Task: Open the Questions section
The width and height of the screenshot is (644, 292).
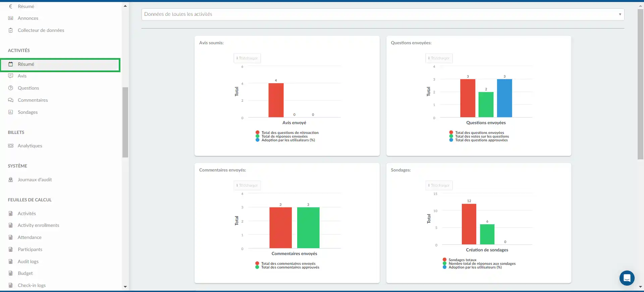Action: [x=29, y=88]
